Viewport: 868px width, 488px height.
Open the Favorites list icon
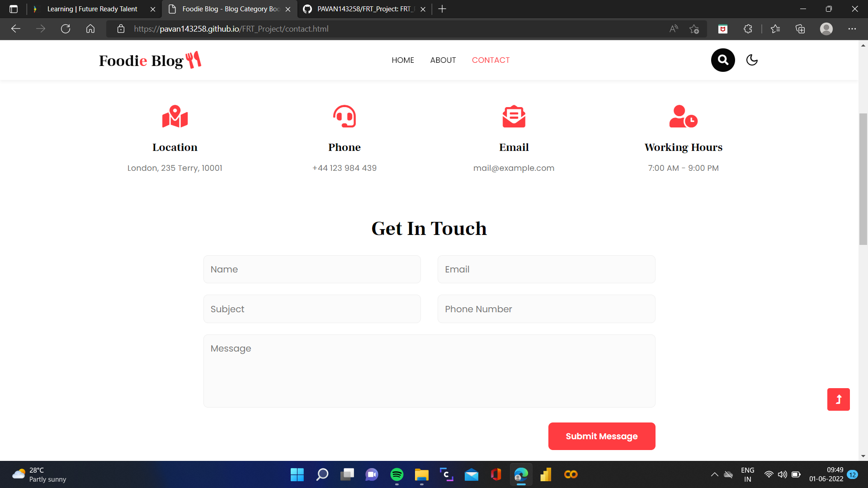coord(775,29)
